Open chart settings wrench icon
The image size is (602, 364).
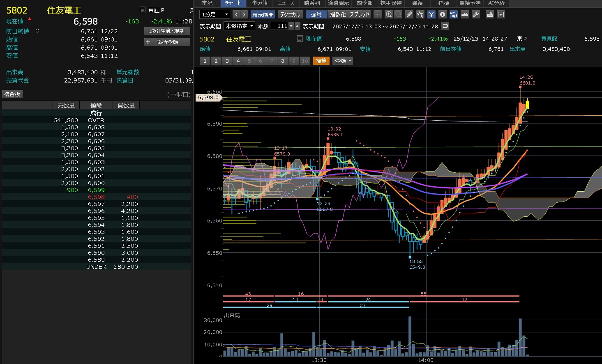(x=476, y=14)
